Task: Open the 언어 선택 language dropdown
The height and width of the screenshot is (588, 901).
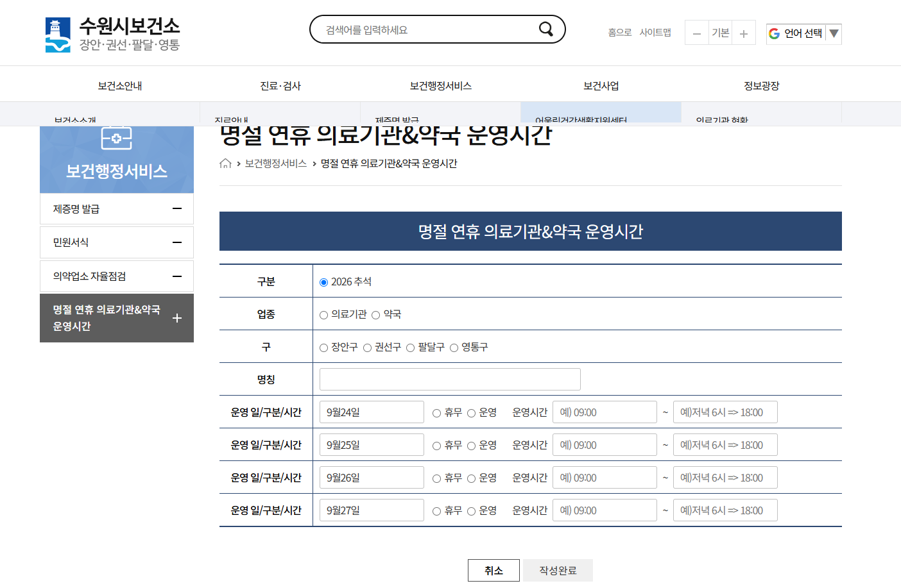Action: [x=803, y=33]
